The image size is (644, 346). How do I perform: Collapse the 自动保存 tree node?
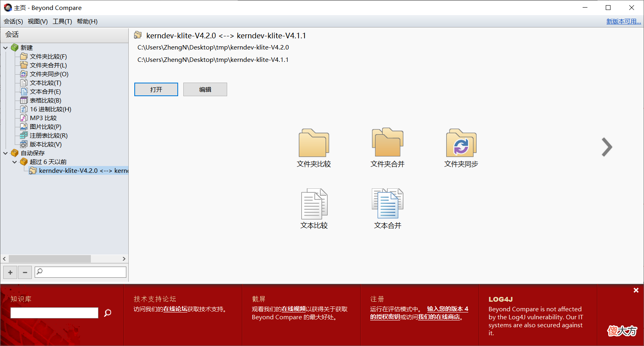pyautogui.click(x=6, y=153)
